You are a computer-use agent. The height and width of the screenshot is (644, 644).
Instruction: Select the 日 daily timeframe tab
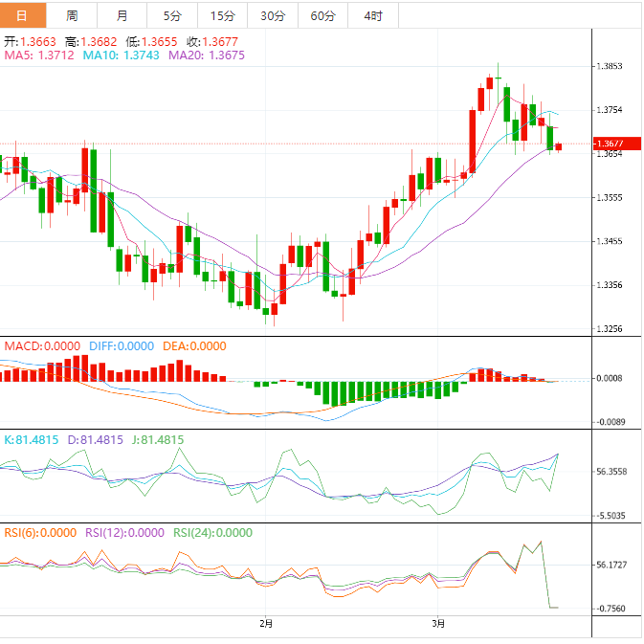pyautogui.click(x=23, y=15)
